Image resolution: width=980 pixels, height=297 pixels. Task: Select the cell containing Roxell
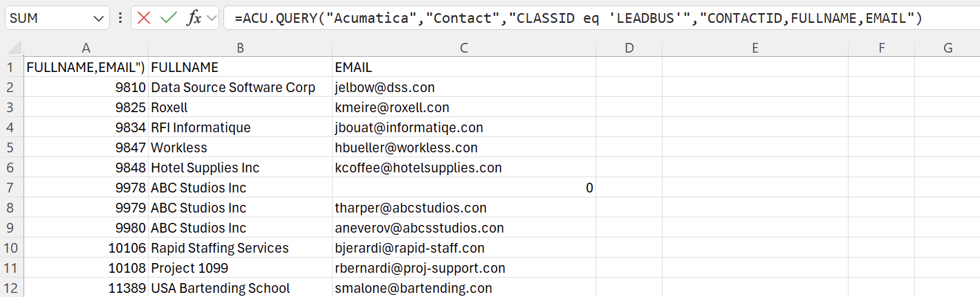tap(239, 108)
